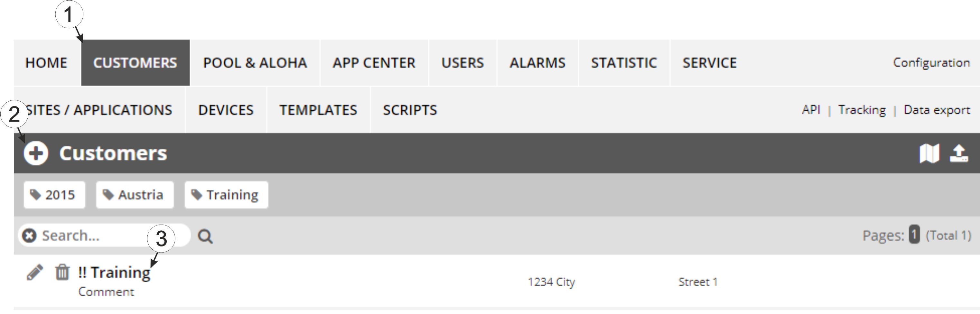
Task: Toggle the Austria tag filter
Action: coord(135,195)
